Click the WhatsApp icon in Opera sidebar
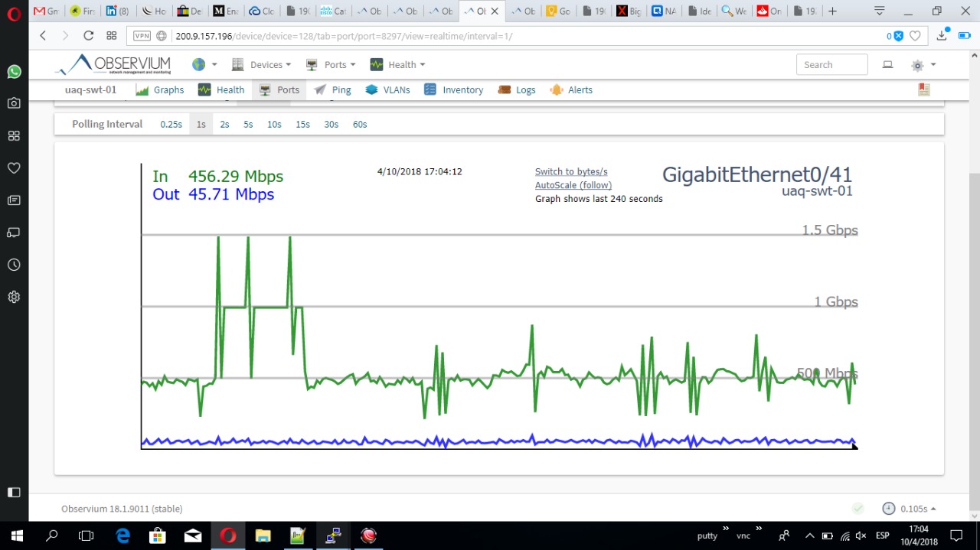Viewport: 980px width, 550px height. pos(14,71)
